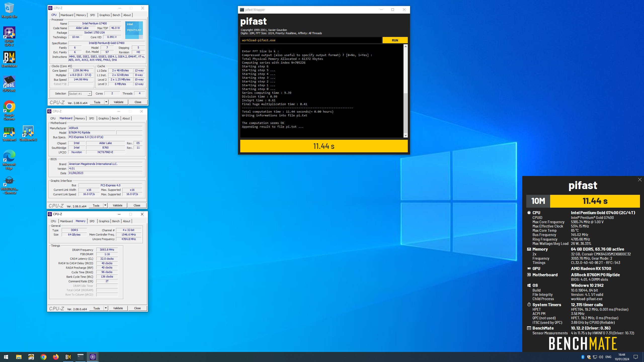644x362 pixels.
Task: Click the second taskbar file manager icon
Action: (31, 357)
